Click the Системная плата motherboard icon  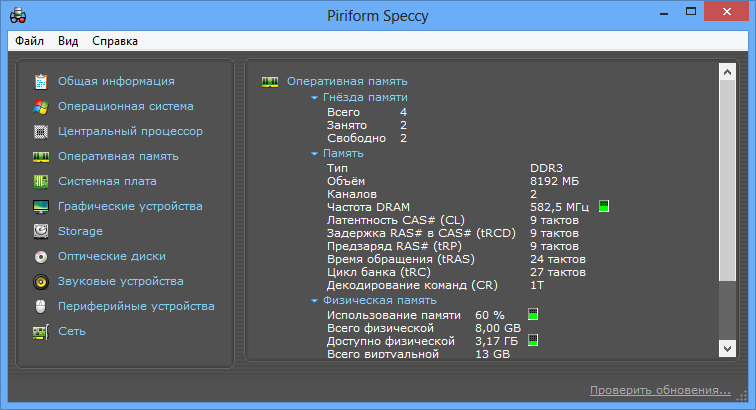tap(41, 181)
